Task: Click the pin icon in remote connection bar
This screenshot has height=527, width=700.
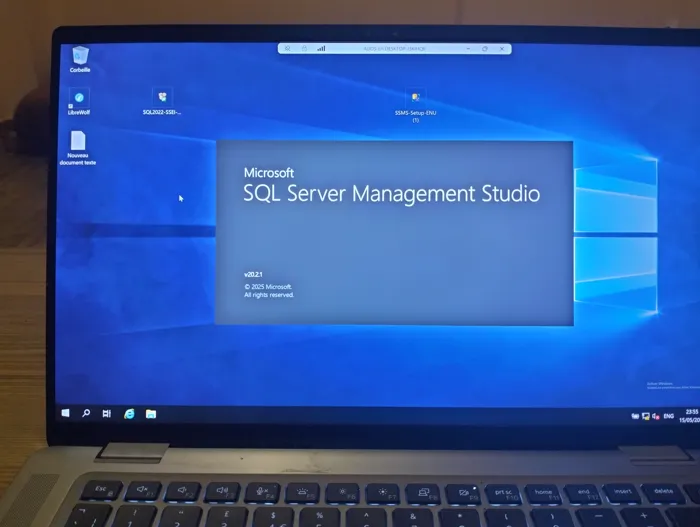Action: pyautogui.click(x=288, y=48)
